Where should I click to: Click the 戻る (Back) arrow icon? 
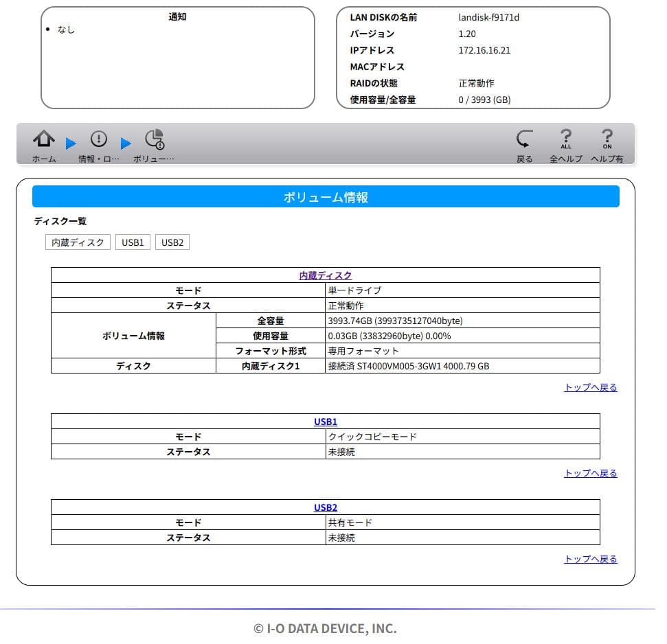point(524,144)
